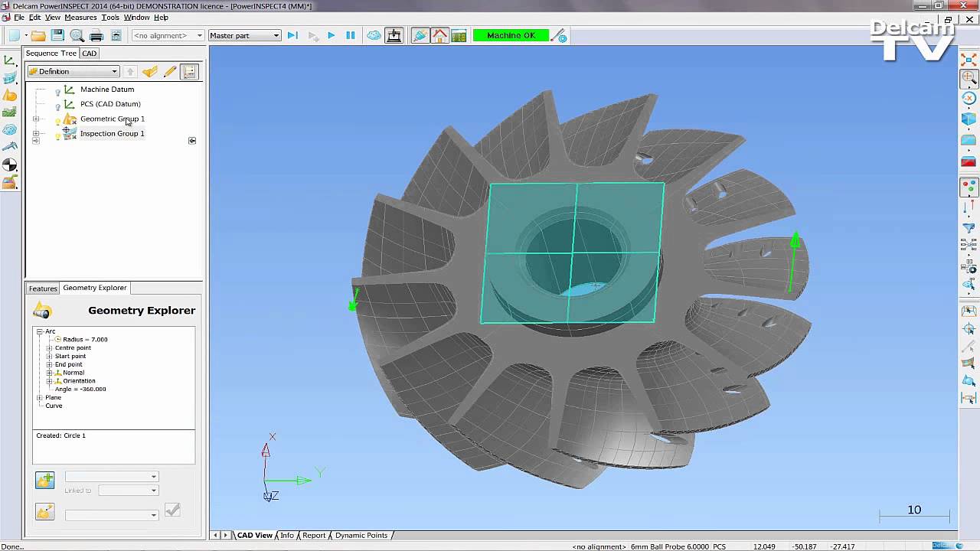Click the funnel filter icon on right toolbar
This screenshot has height=551, width=980.
969,228
